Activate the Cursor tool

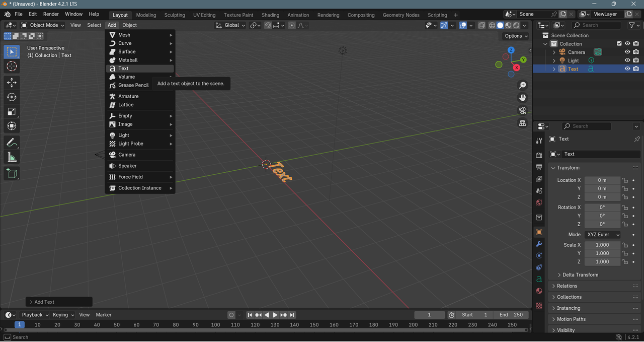(12, 66)
